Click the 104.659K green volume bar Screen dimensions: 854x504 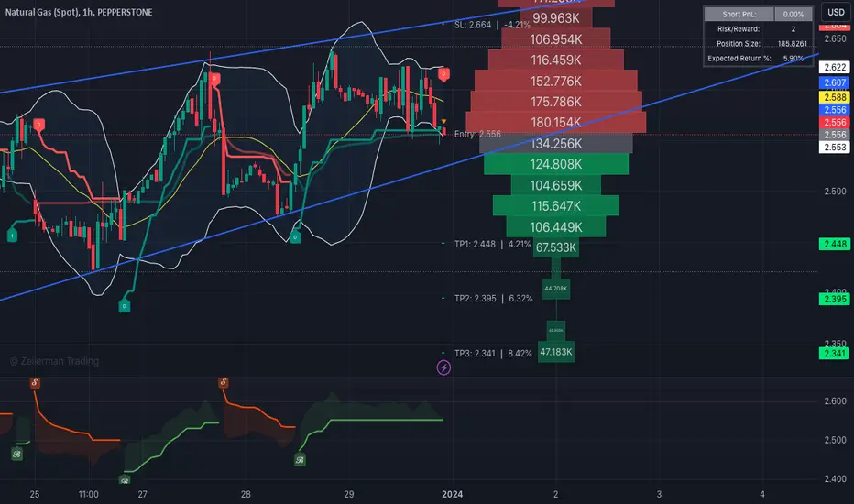(556, 185)
